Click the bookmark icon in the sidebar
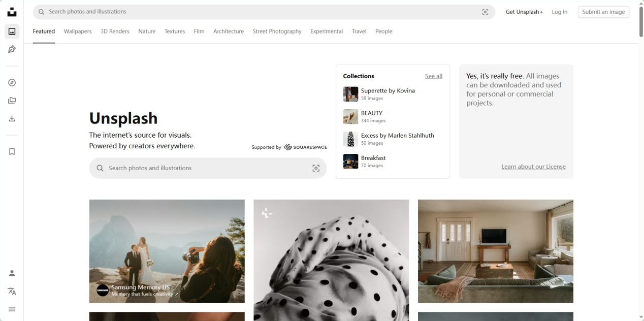The image size is (644, 321). pos(12,152)
